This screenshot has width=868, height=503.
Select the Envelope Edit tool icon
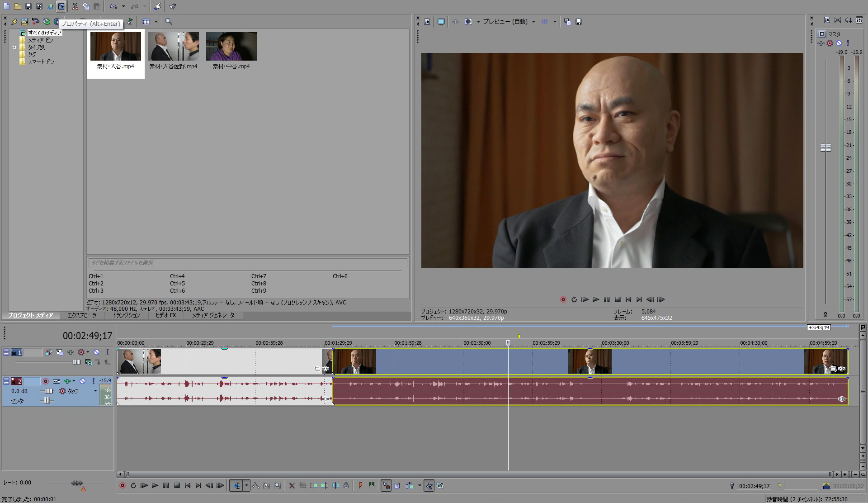[256, 485]
